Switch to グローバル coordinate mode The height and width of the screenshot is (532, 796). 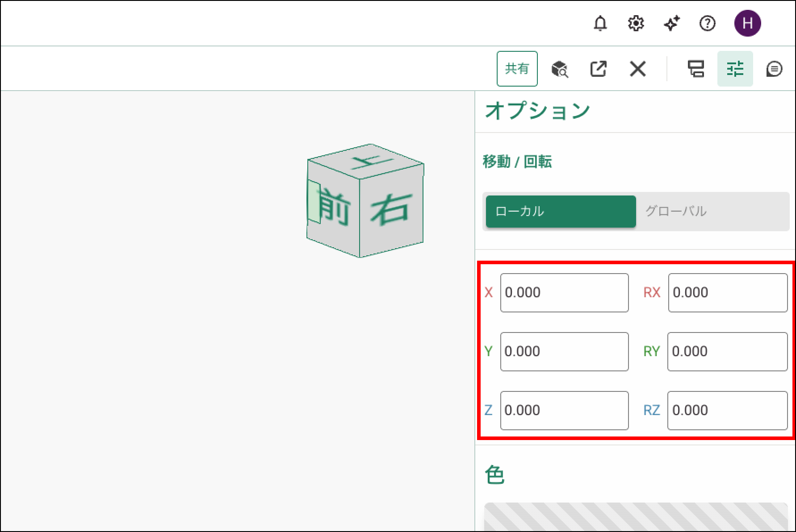click(712, 212)
